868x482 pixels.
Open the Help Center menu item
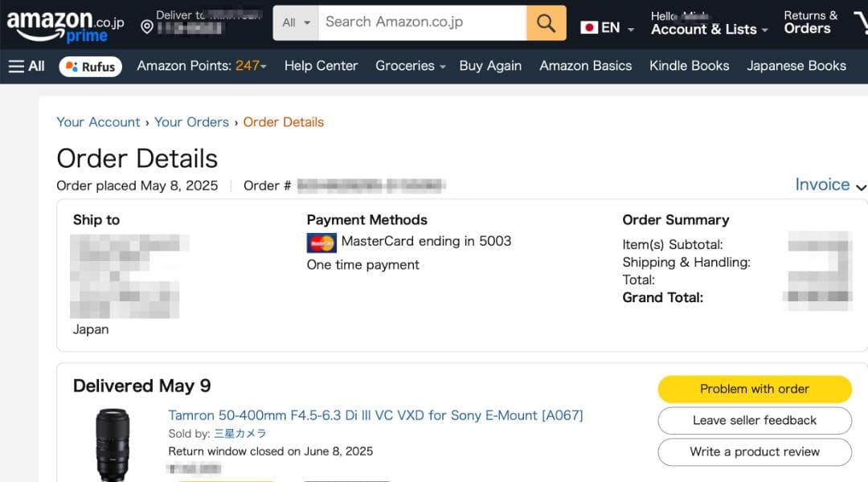coord(321,66)
